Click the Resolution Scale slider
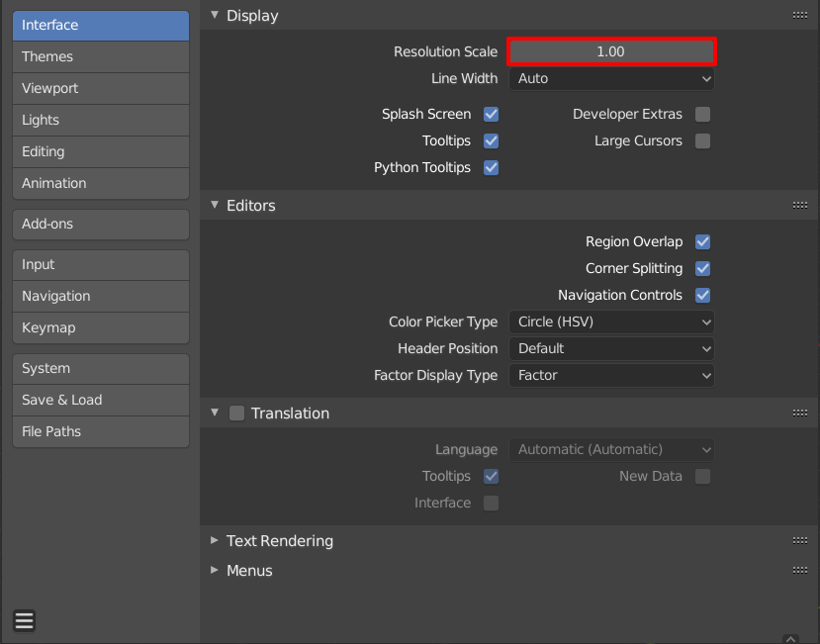820x644 pixels. coord(610,50)
